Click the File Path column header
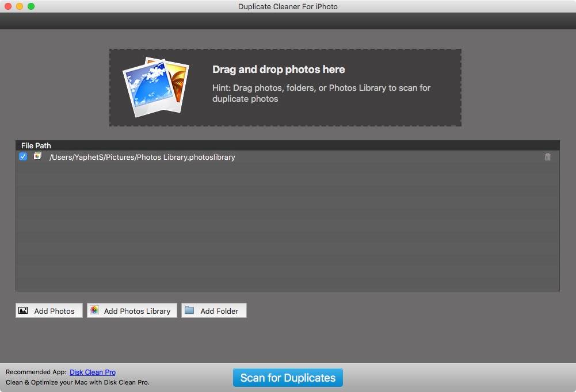This screenshot has height=392, width=576. (36, 146)
